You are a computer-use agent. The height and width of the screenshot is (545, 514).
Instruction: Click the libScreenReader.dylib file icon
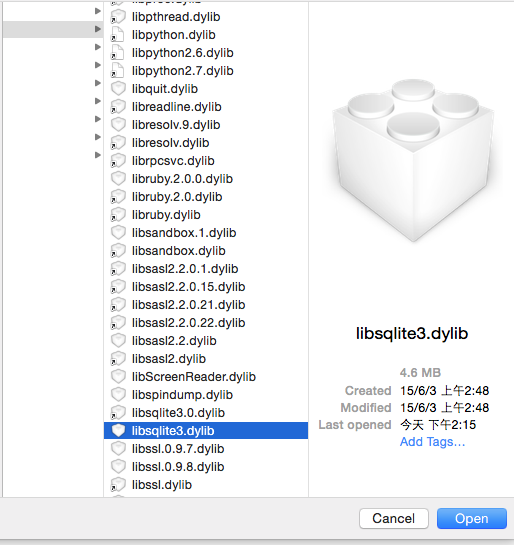point(118,377)
